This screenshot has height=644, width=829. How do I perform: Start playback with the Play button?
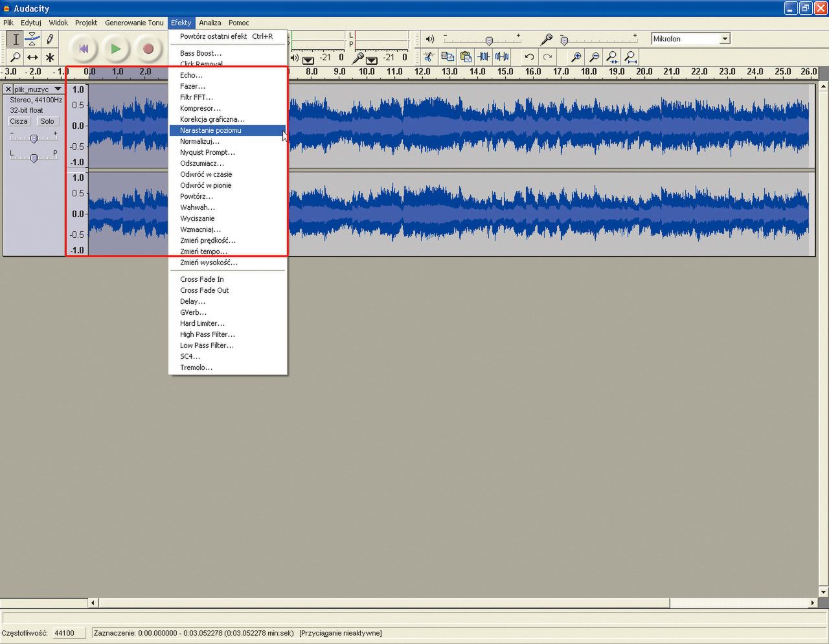(115, 49)
